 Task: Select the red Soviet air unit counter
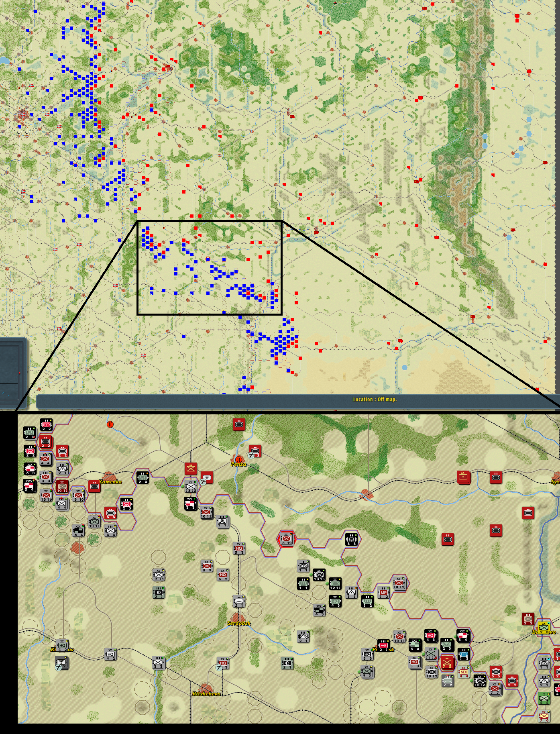207,477
